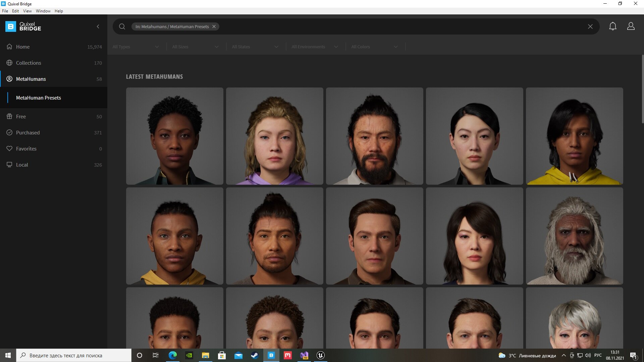Click the MetaHumans face icon in sidebar
This screenshot has height=362, width=644.
tap(9, 79)
